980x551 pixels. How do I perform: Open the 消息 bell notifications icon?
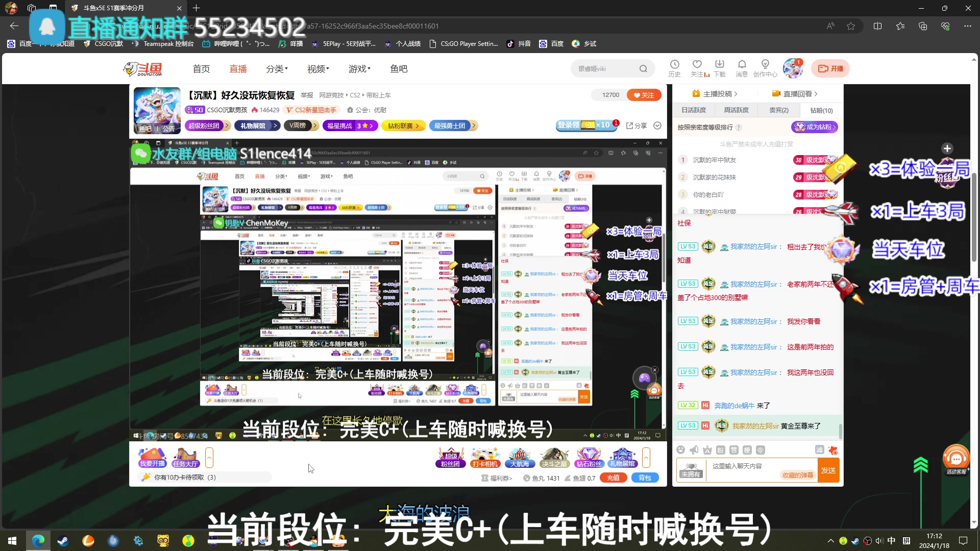742,68
